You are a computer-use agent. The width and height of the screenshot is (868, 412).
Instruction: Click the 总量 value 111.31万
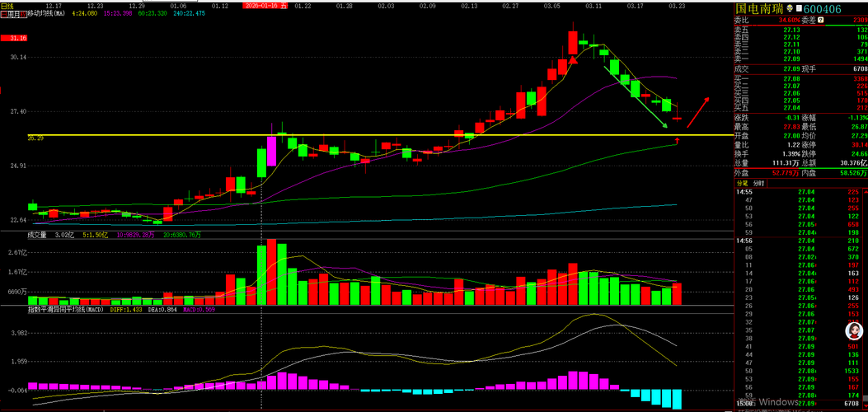tap(786, 162)
